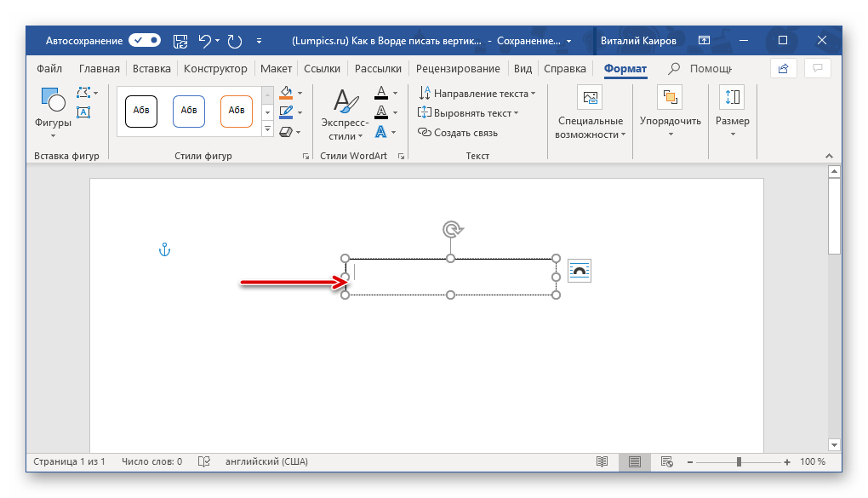The width and height of the screenshot is (868, 498).
Task: Open the Фигуры shapes gallery
Action: pos(53,113)
